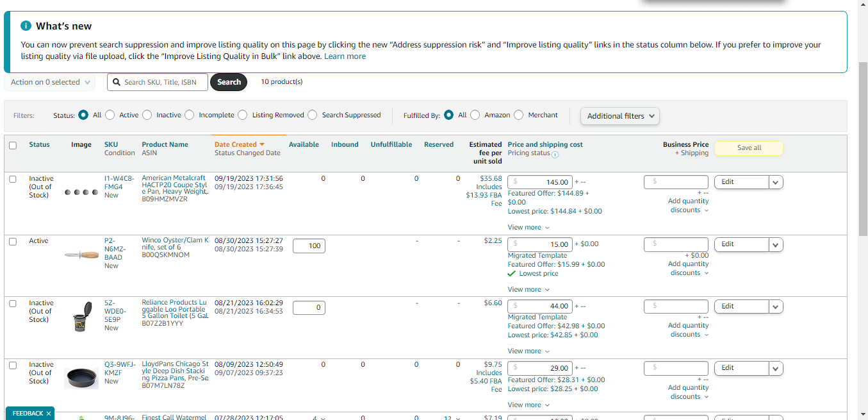This screenshot has width=868, height=420.
Task: Open the Action on 0 selected dropdown
Action: (x=49, y=82)
